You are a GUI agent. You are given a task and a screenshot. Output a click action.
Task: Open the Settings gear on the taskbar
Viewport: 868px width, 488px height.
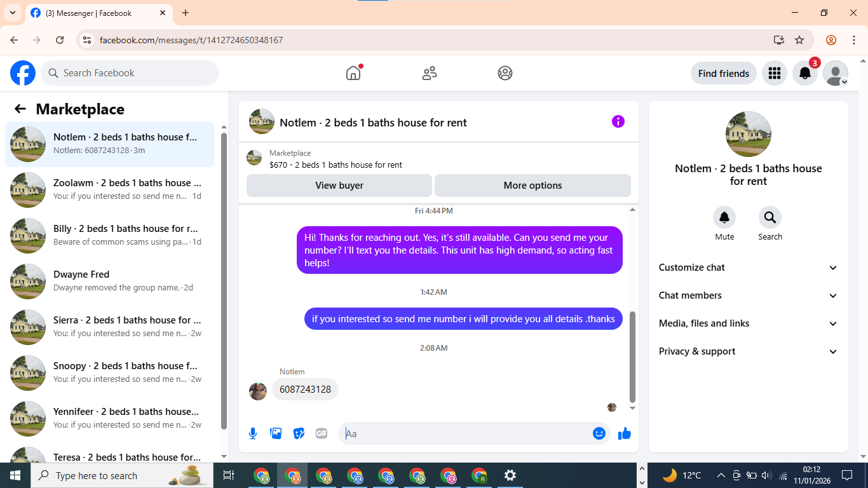pos(510,475)
